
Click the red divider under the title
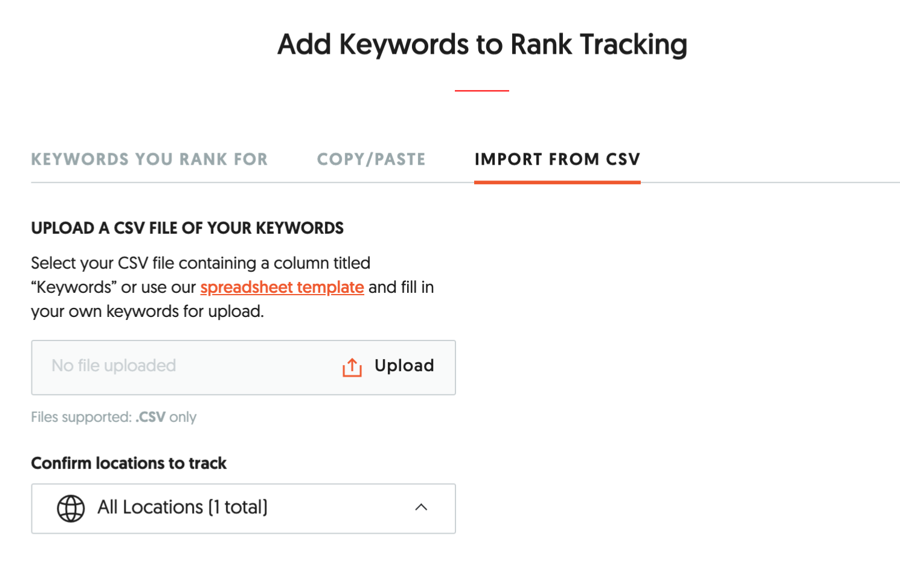482,91
